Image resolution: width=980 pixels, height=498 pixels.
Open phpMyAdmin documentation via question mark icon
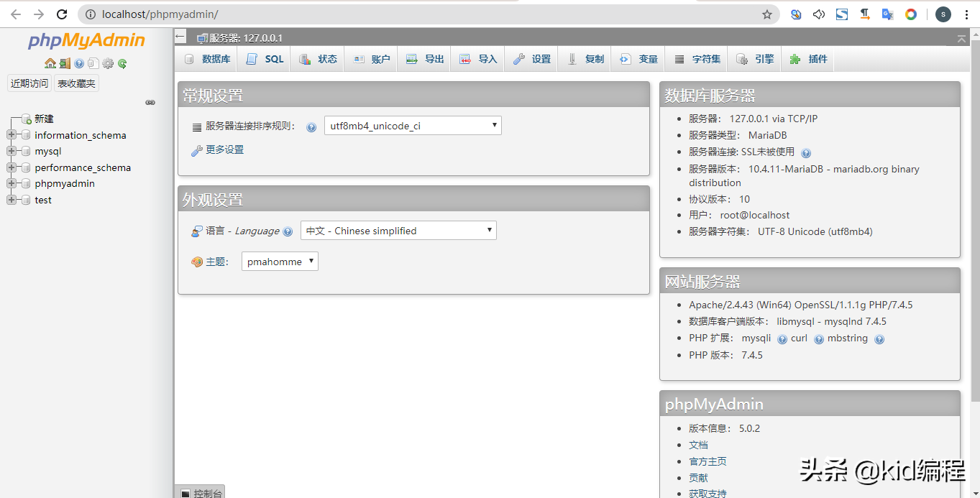79,63
